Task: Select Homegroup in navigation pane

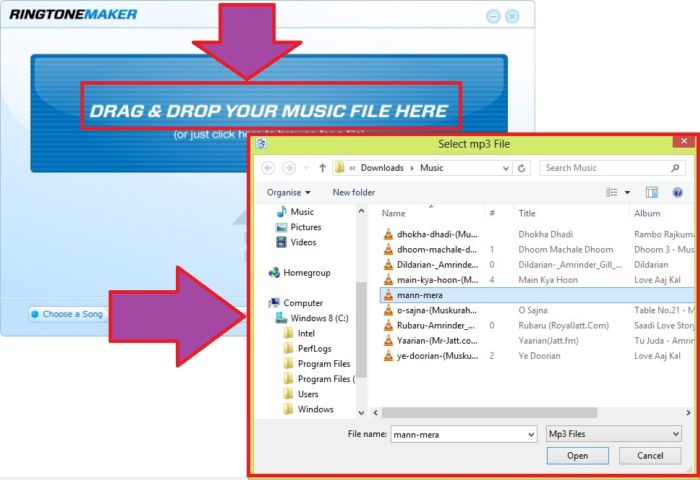Action: click(299, 272)
